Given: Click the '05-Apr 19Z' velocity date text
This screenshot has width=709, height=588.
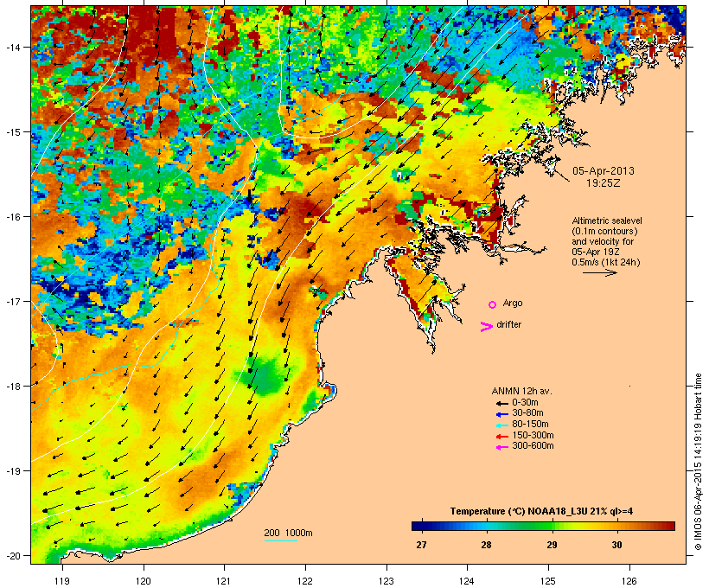Looking at the screenshot, I should click(596, 252).
